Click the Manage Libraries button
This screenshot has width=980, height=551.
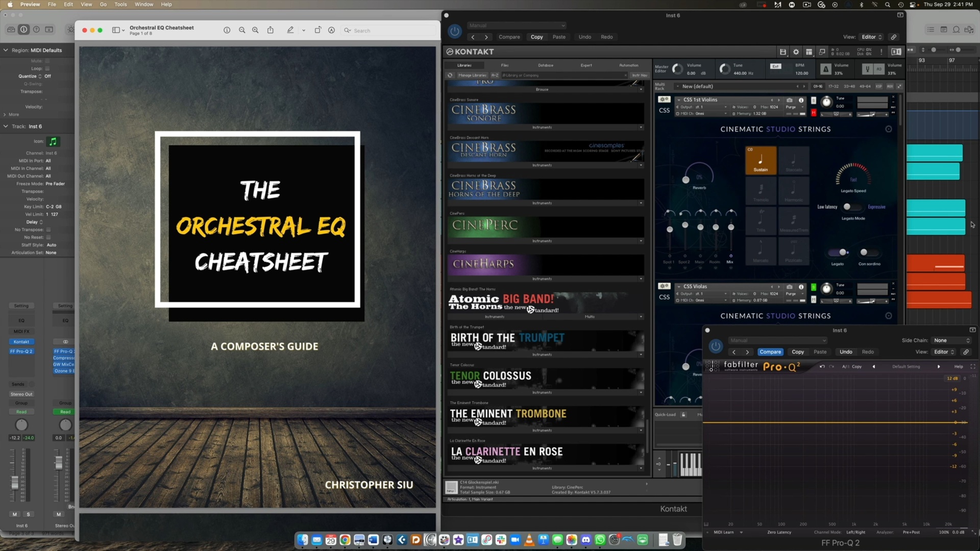tap(472, 75)
